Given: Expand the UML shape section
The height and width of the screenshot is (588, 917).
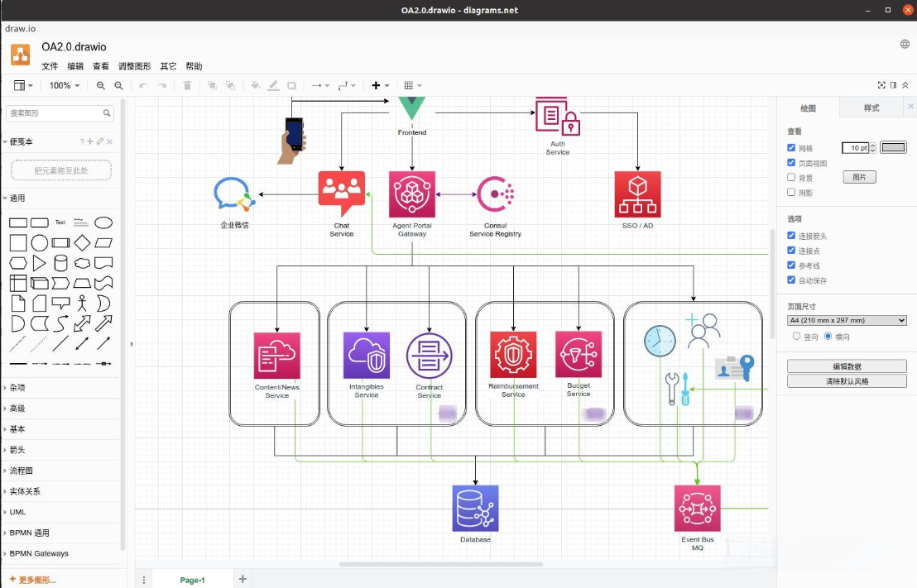Looking at the screenshot, I should tap(18, 512).
